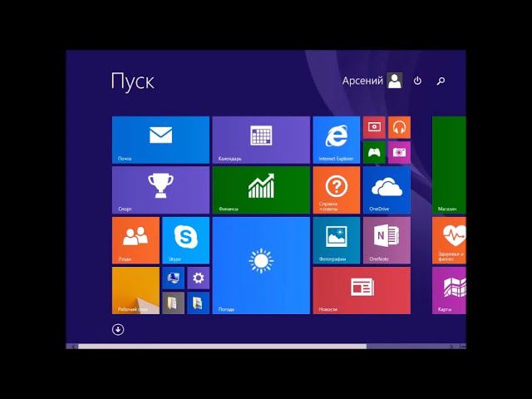
Task: Launch the Skype tile
Action: (x=186, y=240)
